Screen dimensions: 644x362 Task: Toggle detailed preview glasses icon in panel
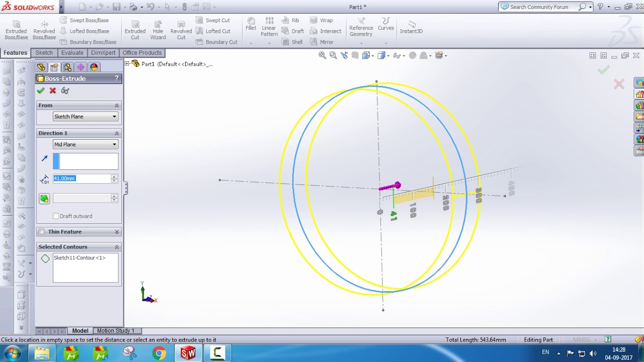coord(65,90)
